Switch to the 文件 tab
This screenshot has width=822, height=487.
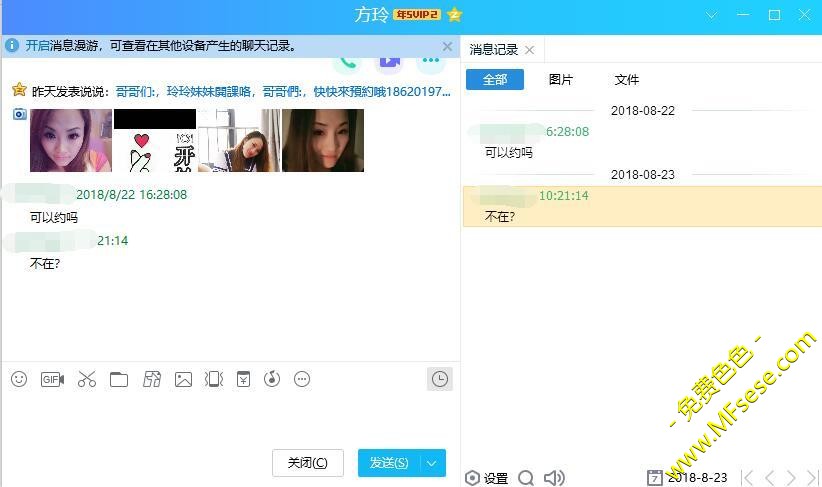(x=626, y=80)
